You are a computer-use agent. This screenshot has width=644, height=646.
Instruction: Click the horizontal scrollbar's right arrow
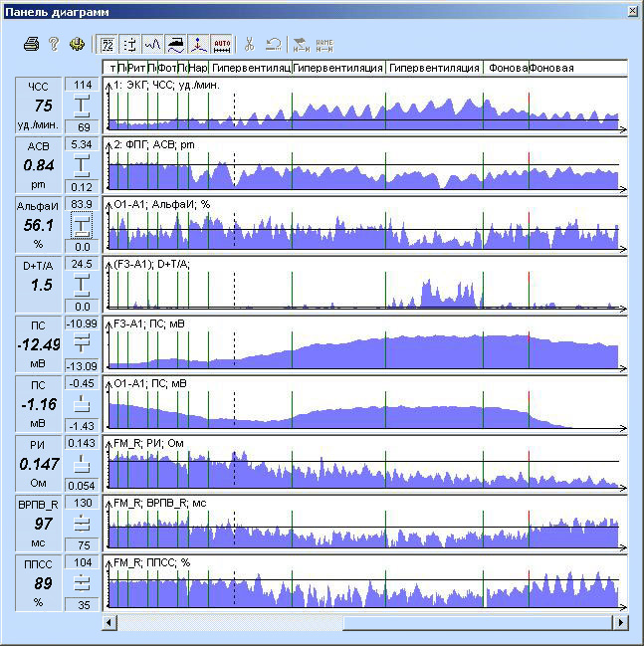coord(620,622)
